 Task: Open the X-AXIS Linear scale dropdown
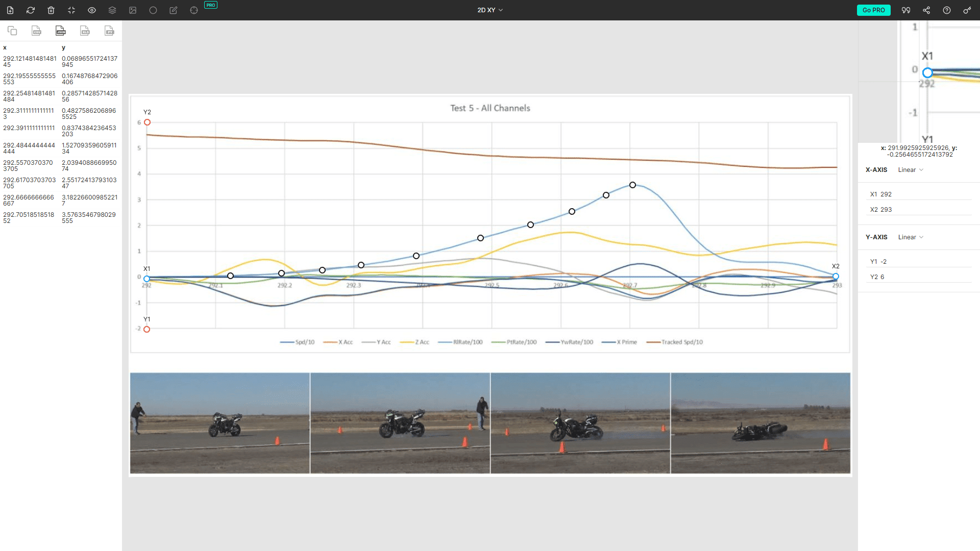pyautogui.click(x=911, y=170)
